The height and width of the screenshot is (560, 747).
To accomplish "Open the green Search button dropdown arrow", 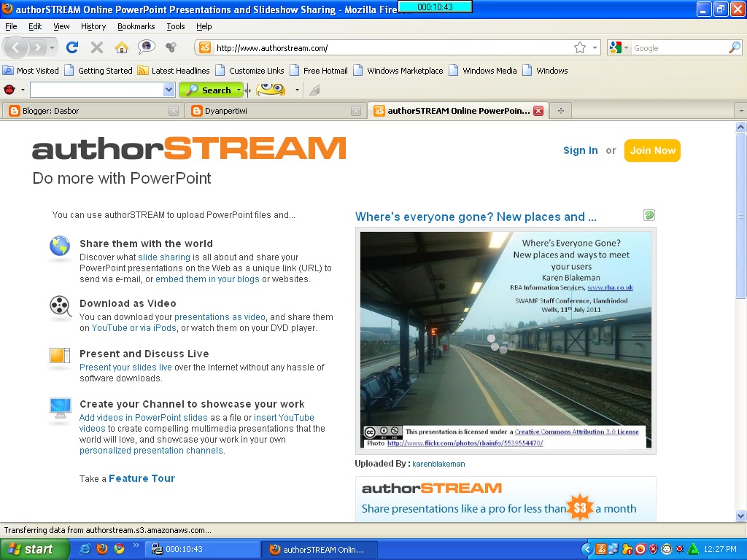I will coord(239,90).
